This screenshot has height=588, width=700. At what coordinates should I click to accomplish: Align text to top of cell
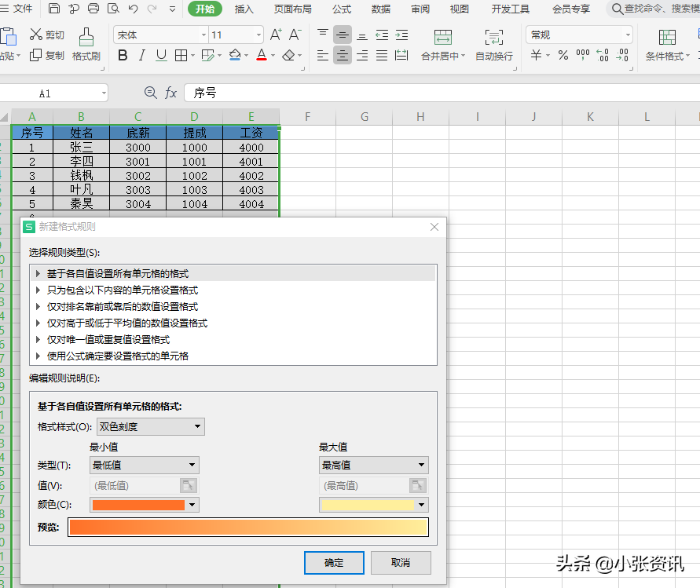323,35
